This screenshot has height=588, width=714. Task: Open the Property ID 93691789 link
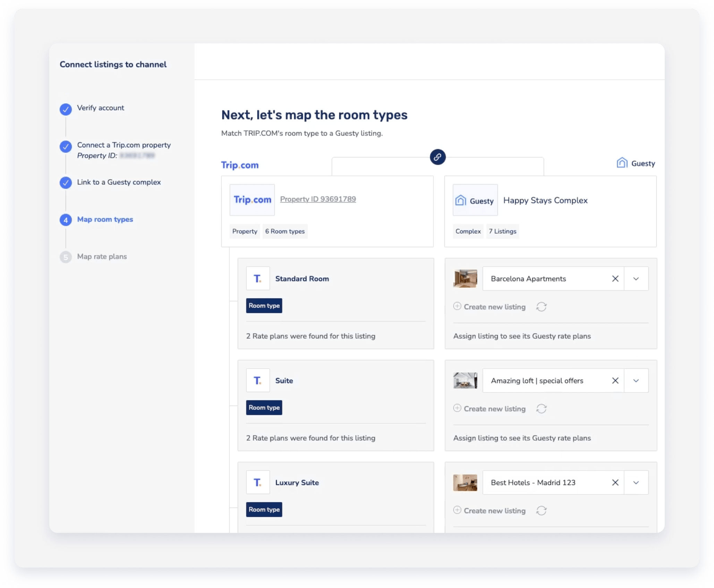click(318, 199)
